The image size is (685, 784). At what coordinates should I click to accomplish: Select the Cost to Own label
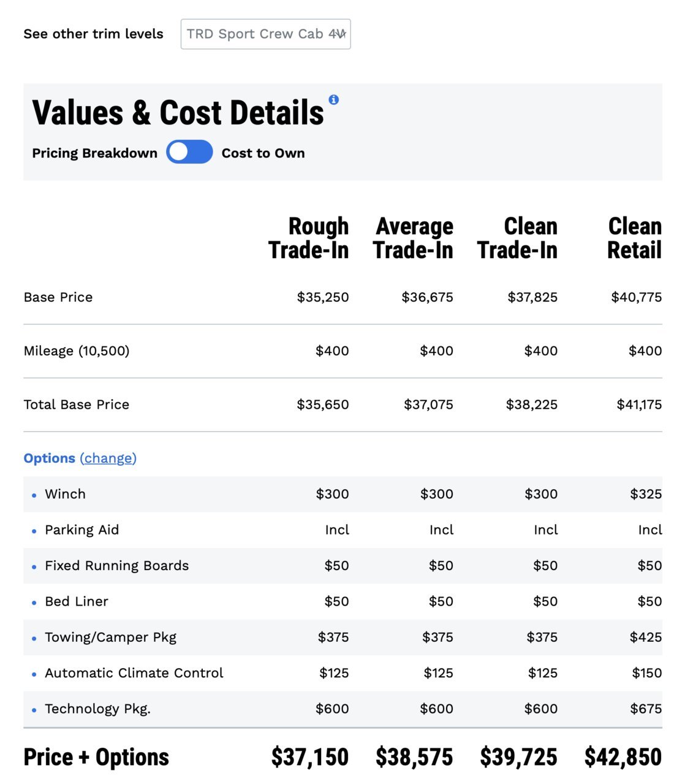tap(263, 153)
